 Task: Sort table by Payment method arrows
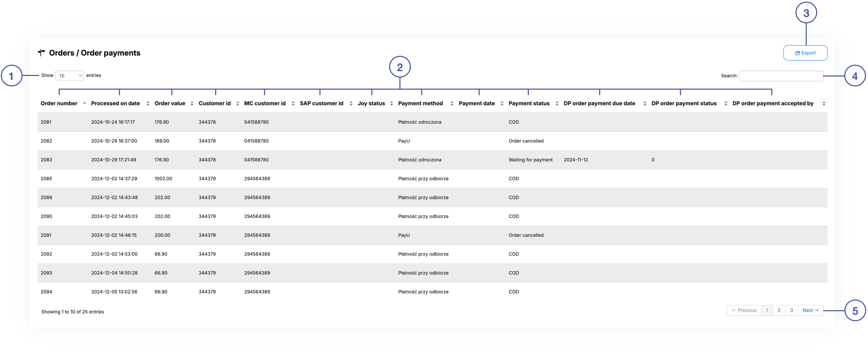[452, 104]
